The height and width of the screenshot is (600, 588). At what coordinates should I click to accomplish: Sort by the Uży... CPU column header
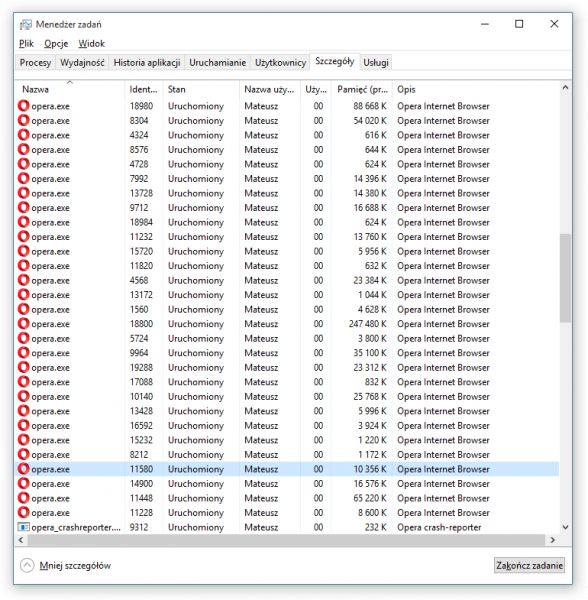[x=316, y=89]
